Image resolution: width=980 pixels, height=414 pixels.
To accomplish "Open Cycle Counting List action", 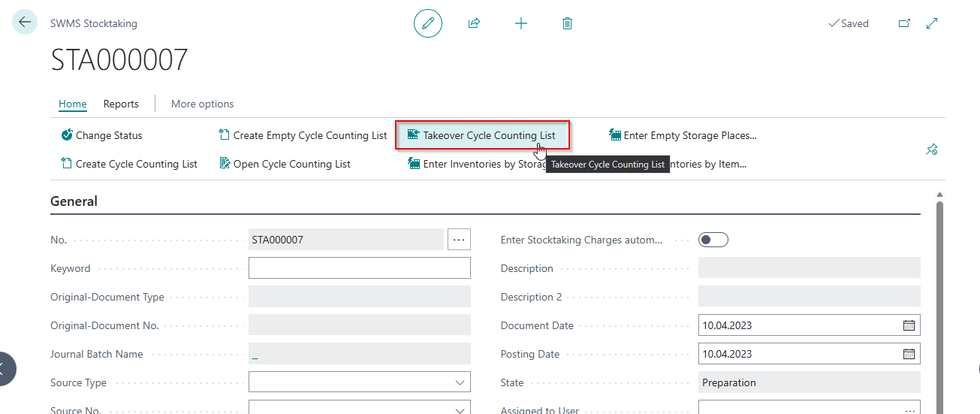I will 285,164.
